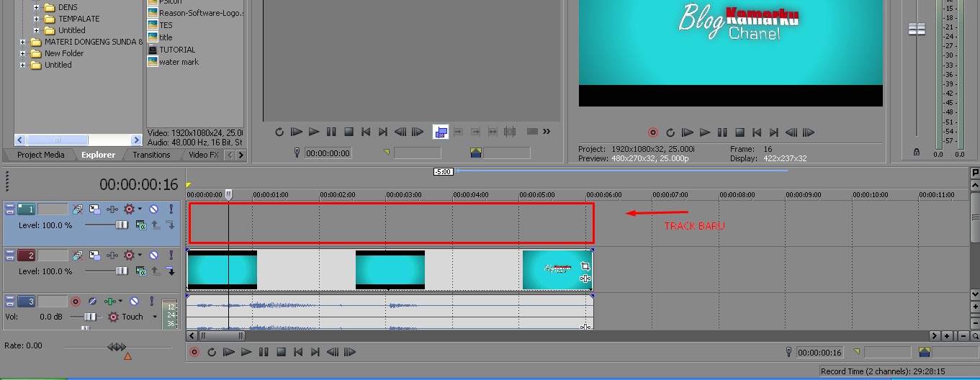Zoom out timeline with minus button

pyautogui.click(x=963, y=336)
